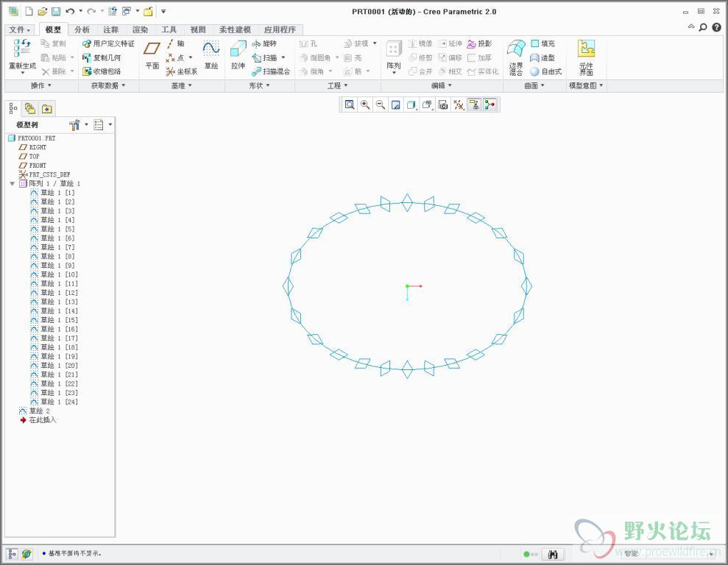Zoom out using the graphics toolbar magnifier
The width and height of the screenshot is (728, 565).
pyautogui.click(x=381, y=105)
